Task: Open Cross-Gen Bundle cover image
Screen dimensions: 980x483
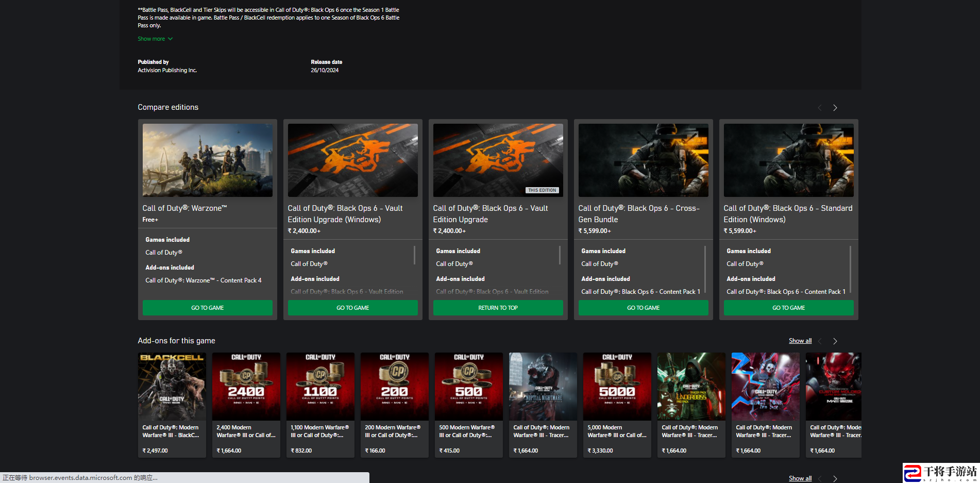Action: [644, 160]
